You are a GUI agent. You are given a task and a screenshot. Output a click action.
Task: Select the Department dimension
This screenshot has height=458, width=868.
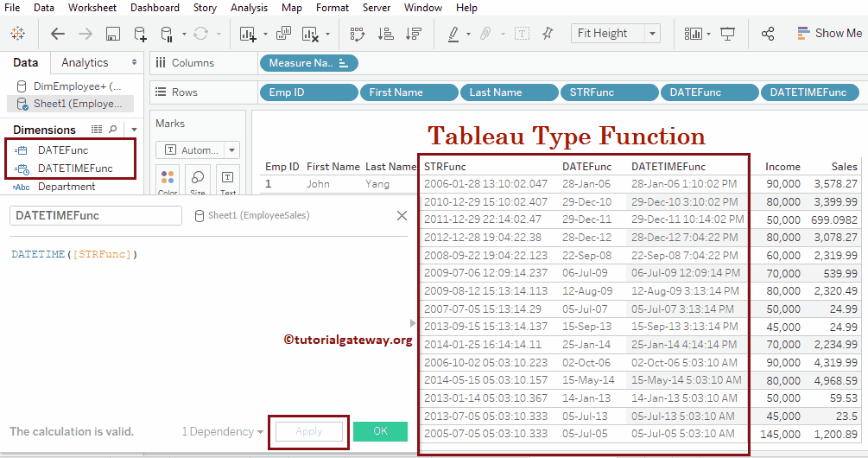tap(66, 187)
